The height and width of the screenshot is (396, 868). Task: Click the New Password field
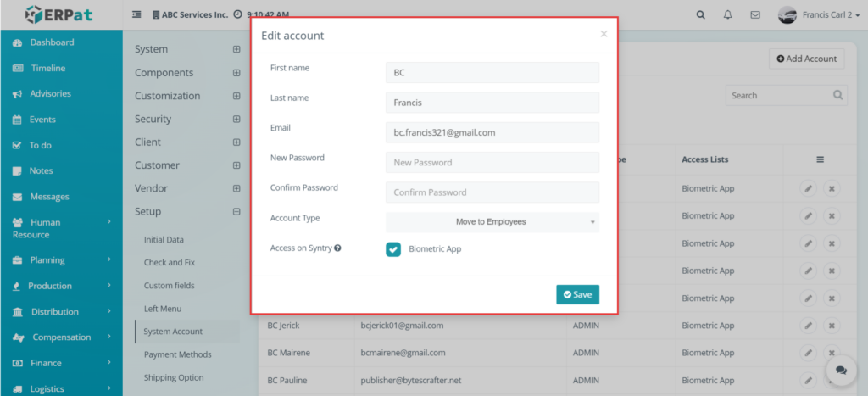pyautogui.click(x=492, y=162)
